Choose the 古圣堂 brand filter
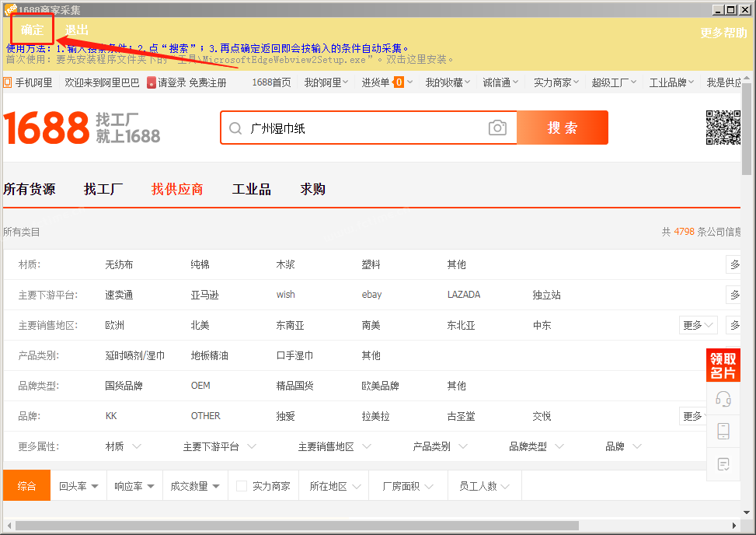Viewport: 756px width, 535px height. pos(461,416)
